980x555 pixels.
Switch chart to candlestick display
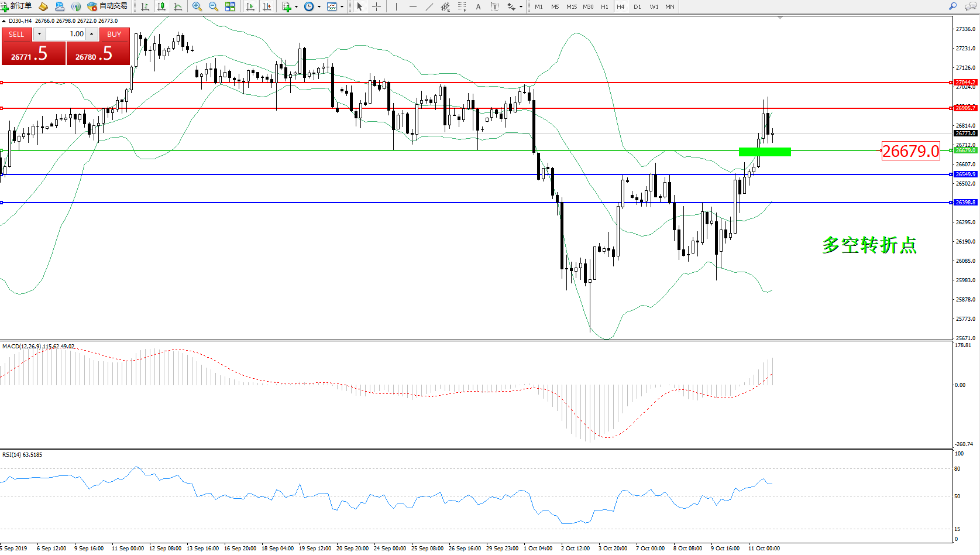(x=161, y=6)
